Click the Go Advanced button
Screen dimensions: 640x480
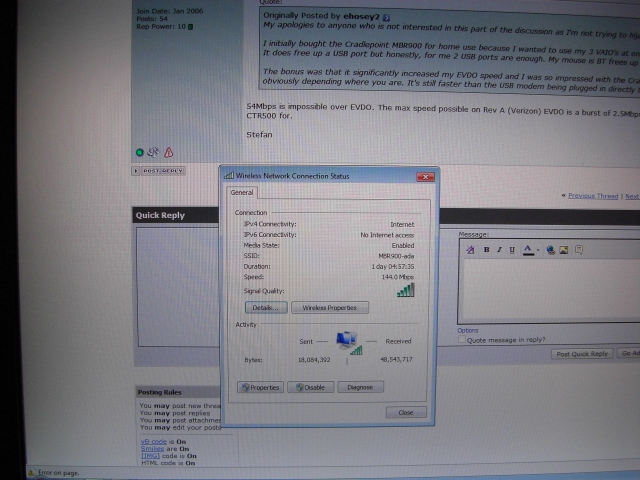tap(629, 353)
